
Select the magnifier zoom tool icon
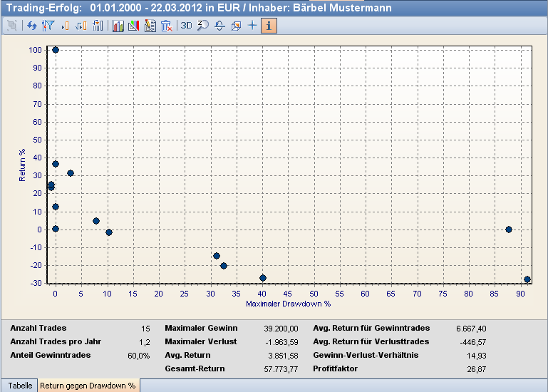tap(202, 26)
